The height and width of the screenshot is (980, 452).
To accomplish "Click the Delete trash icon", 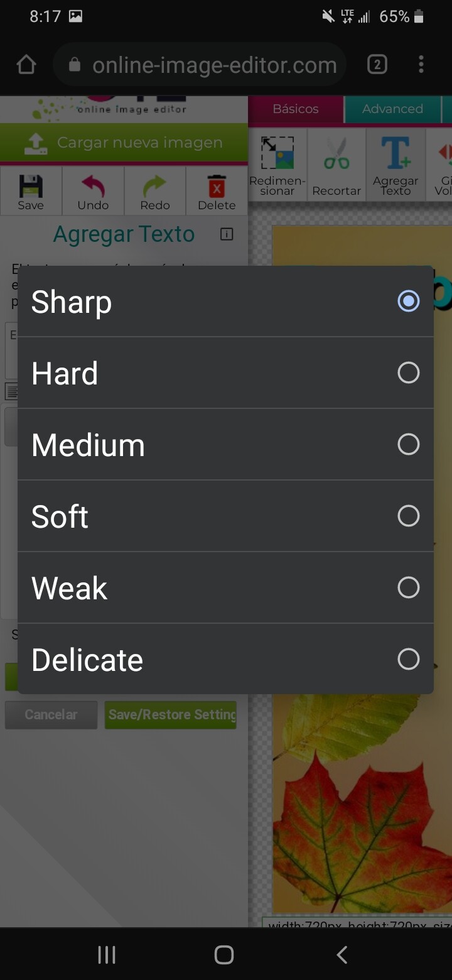I will point(217,187).
